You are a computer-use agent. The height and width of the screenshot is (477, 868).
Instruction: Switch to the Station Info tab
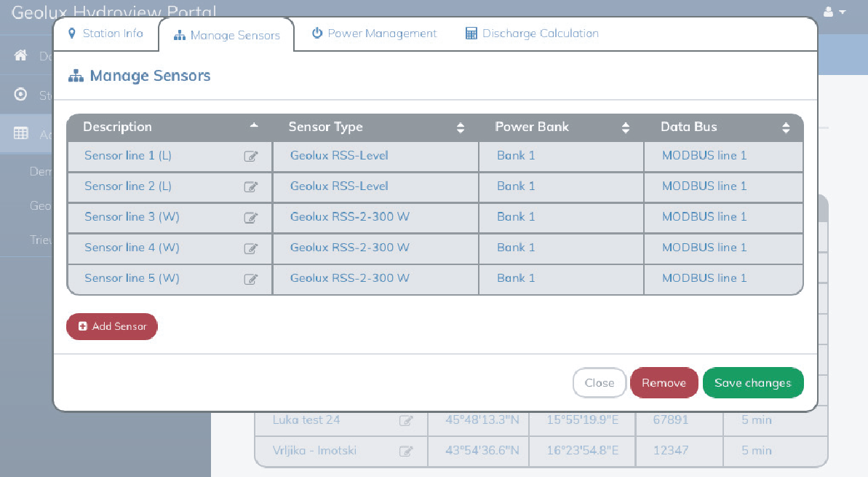point(105,33)
